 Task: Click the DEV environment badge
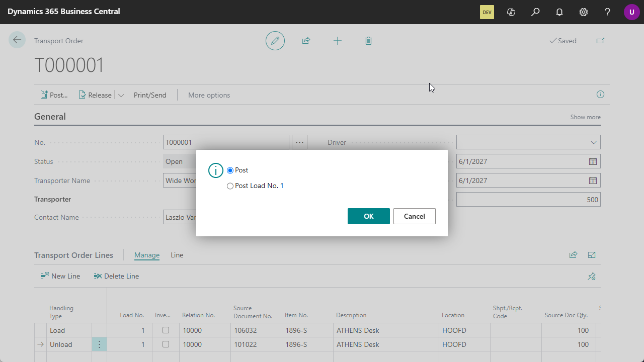point(487,12)
